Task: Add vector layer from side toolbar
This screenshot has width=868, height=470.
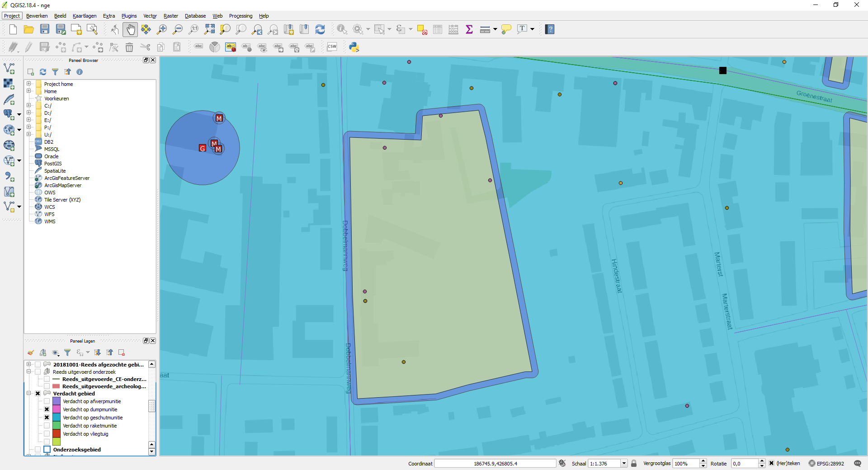Action: click(x=9, y=69)
